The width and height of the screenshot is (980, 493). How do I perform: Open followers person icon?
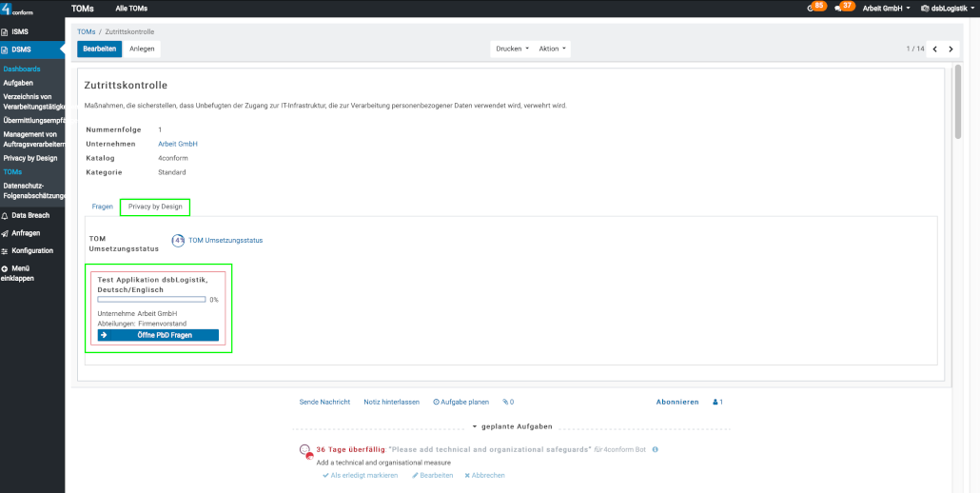(x=717, y=403)
